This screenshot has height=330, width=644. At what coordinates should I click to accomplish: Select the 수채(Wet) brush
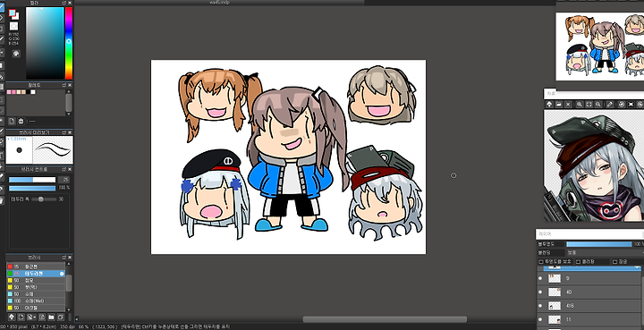pos(36,300)
